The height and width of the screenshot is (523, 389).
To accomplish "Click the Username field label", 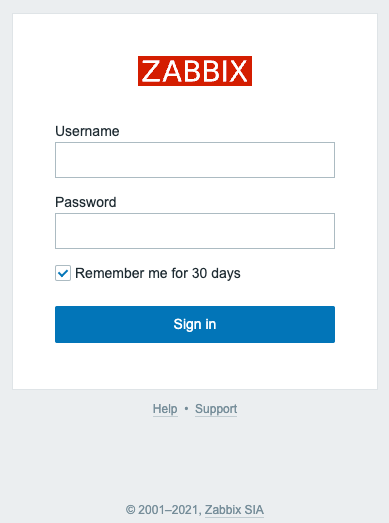I will 87,131.
